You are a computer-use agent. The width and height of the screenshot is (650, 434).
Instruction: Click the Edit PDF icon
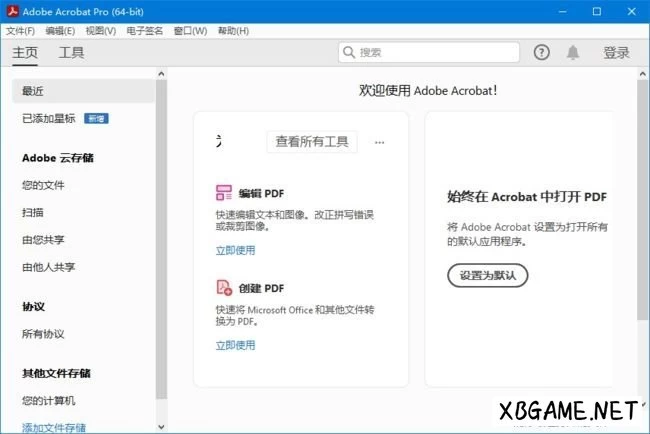[x=224, y=193]
